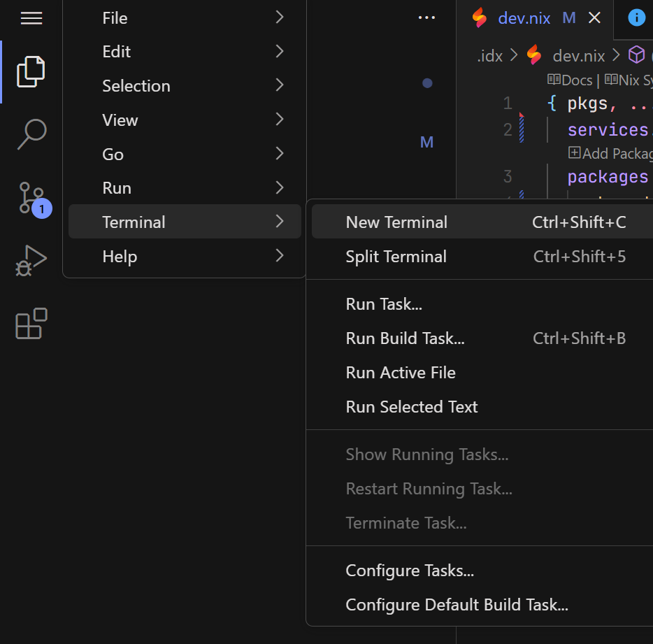
Task: Select Run Active File option
Action: tap(482, 373)
